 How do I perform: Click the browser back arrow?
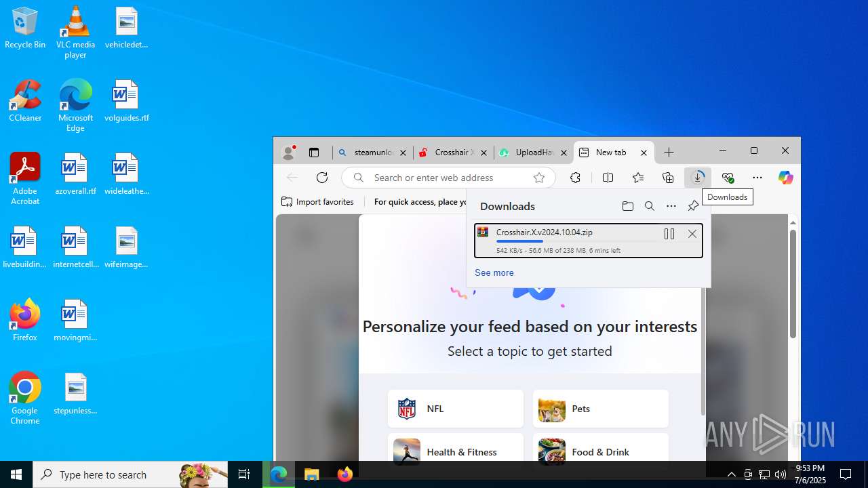pos(292,178)
